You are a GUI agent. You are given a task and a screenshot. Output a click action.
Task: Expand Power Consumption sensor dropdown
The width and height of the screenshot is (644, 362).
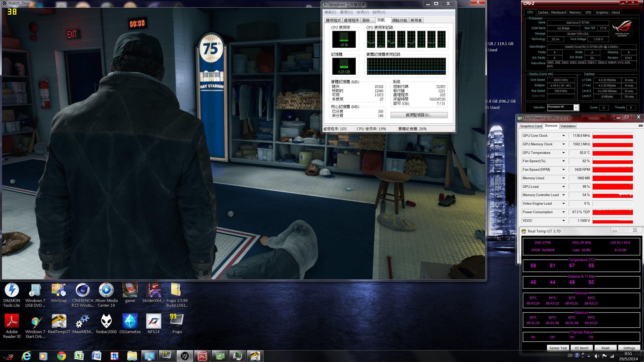click(x=563, y=212)
